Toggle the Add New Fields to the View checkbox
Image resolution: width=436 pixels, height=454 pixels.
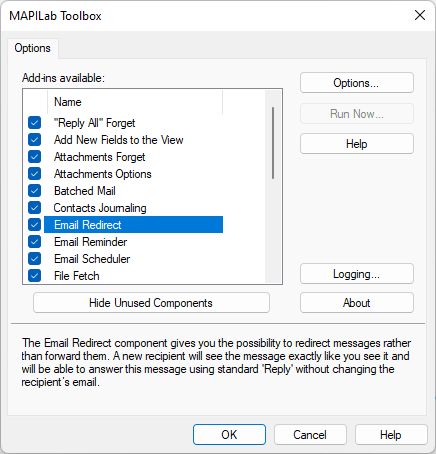34,140
